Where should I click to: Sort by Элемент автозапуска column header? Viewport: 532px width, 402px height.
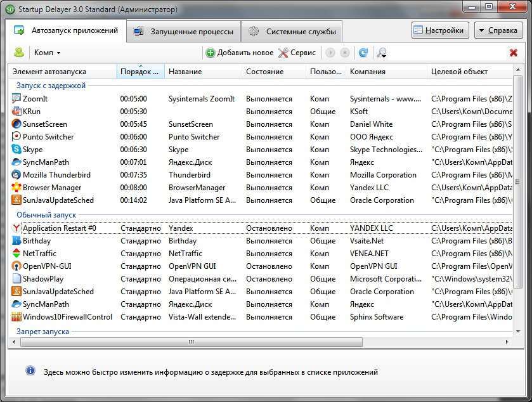coord(62,72)
